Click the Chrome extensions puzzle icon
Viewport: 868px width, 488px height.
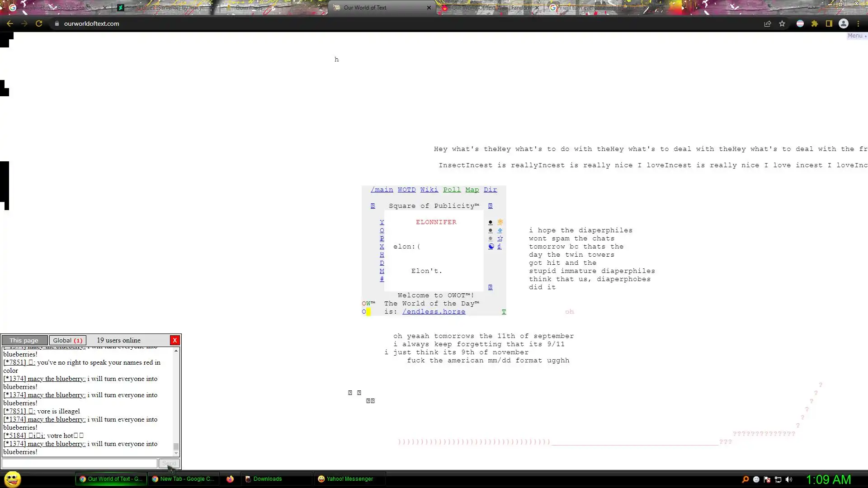(815, 23)
